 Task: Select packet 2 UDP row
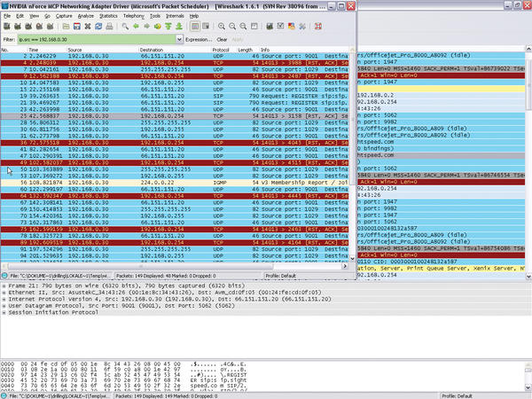[175, 56]
